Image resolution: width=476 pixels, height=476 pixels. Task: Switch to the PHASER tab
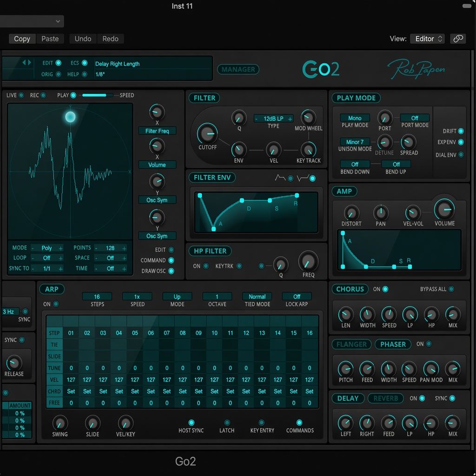click(x=393, y=344)
